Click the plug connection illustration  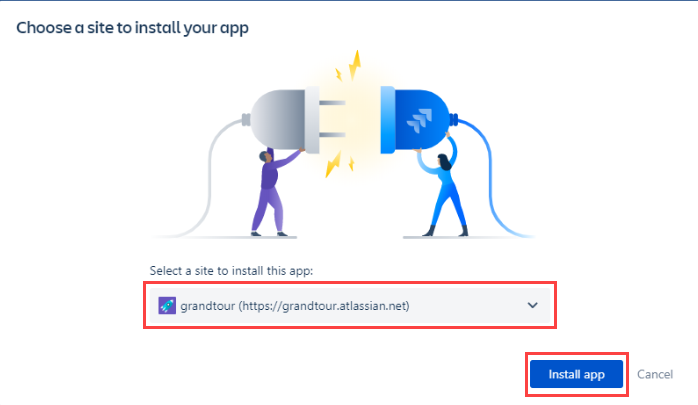342,144
